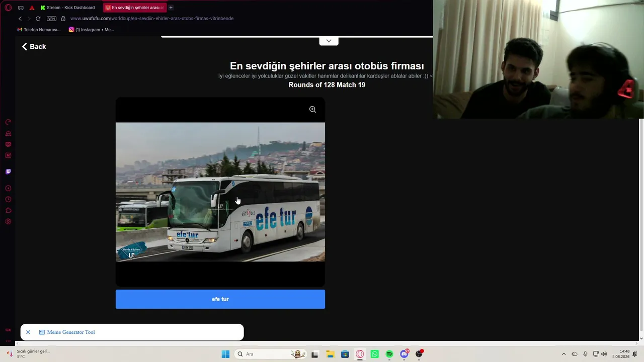This screenshot has width=644, height=362.
Task: Open WhatsApp from the taskbar
Action: pos(374,354)
